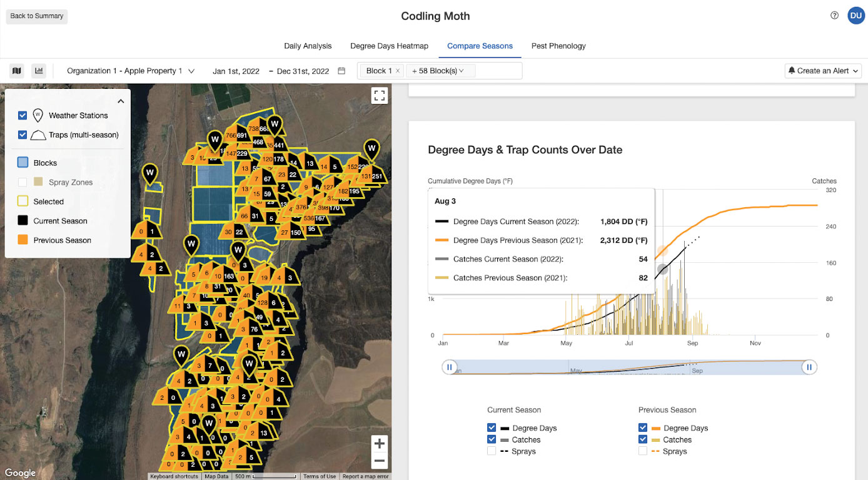The height and width of the screenshot is (480, 868).
Task: Go Back to Summary
Action: [x=37, y=16]
